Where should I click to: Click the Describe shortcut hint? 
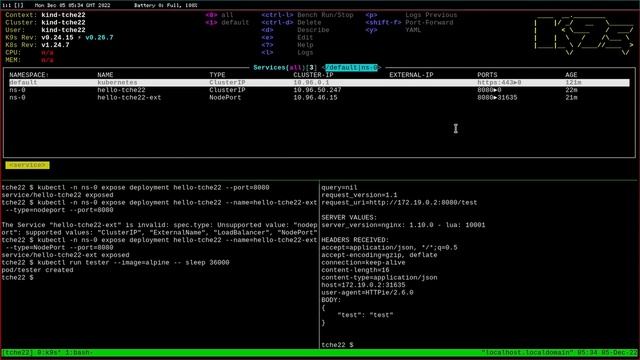[x=296, y=30]
